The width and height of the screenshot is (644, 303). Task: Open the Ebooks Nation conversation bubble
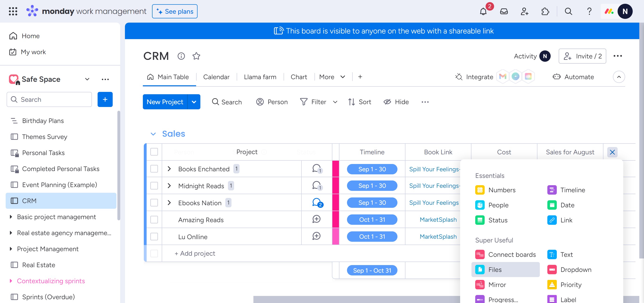click(317, 202)
